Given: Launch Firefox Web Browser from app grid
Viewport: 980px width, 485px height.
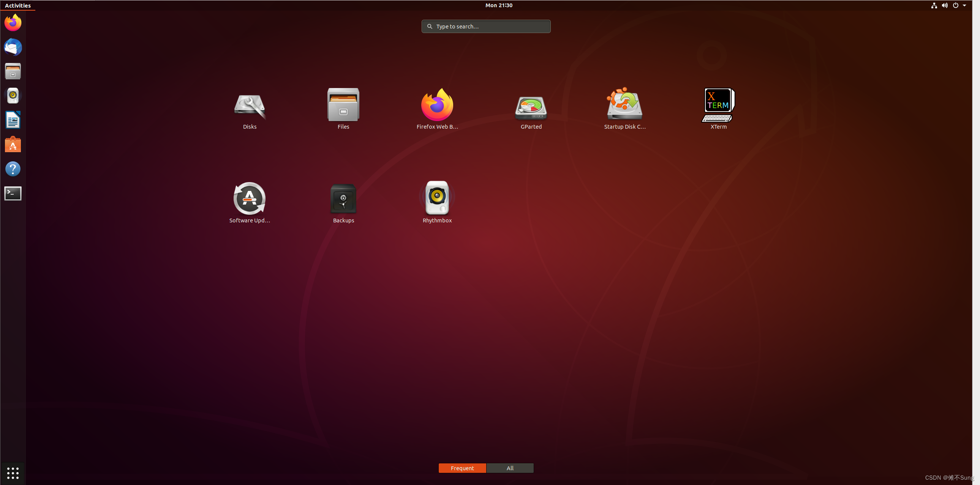Looking at the screenshot, I should click(437, 109).
